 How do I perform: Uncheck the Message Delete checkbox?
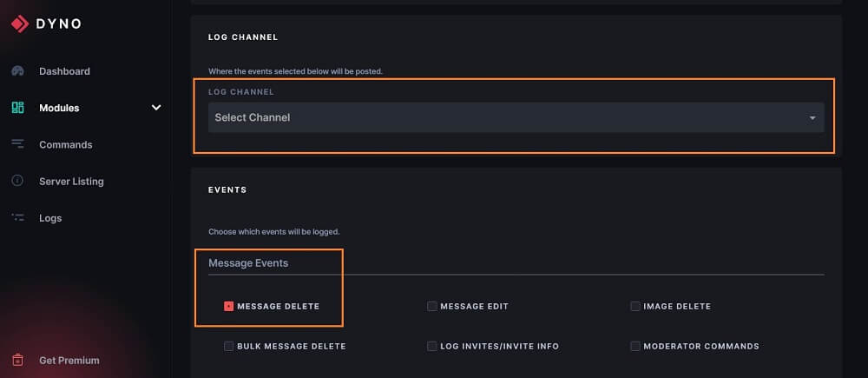point(228,306)
